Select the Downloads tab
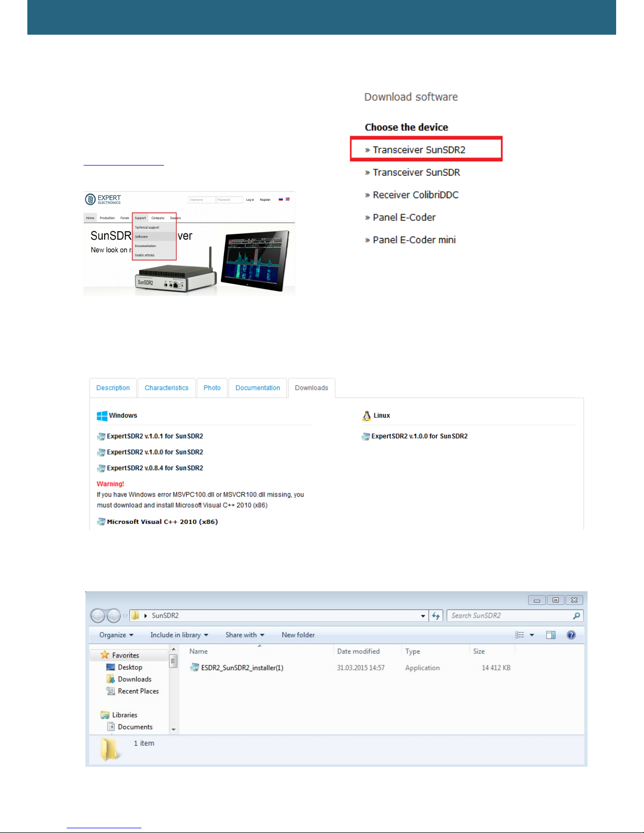 311,388
